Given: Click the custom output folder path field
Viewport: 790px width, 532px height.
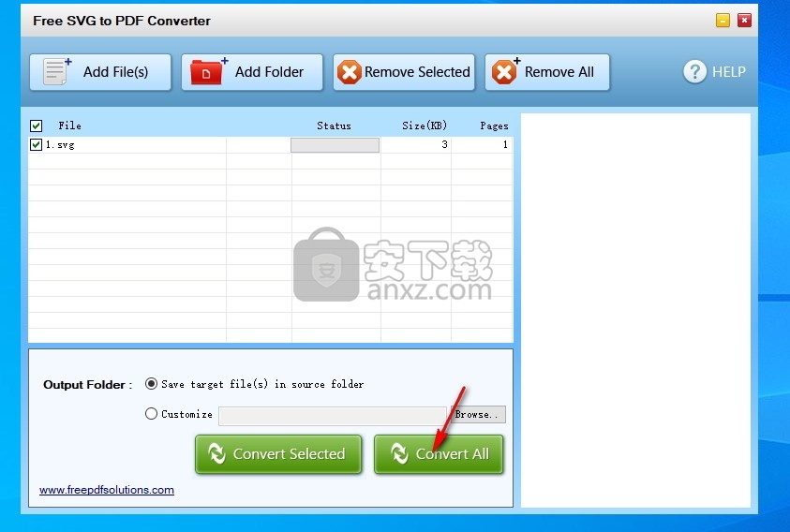Looking at the screenshot, I should pos(333,416).
